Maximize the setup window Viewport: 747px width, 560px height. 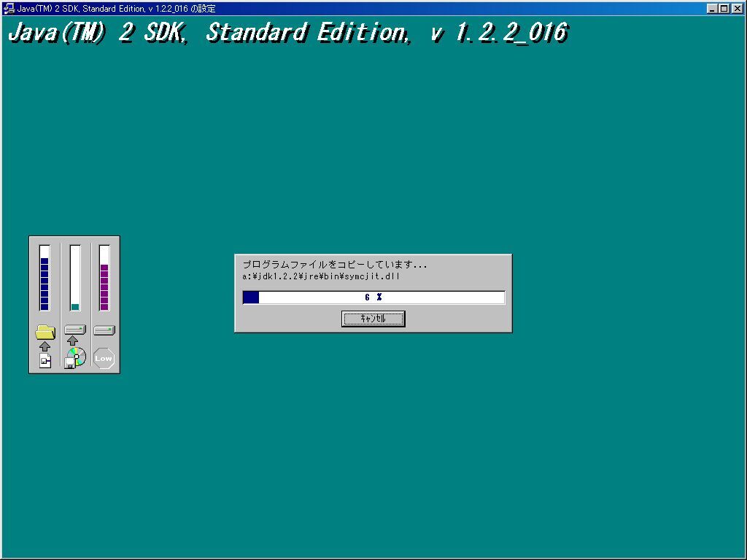click(x=724, y=8)
